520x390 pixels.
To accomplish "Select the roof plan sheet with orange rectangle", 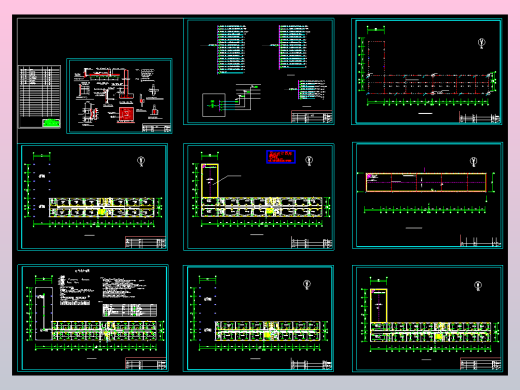I will click(427, 195).
